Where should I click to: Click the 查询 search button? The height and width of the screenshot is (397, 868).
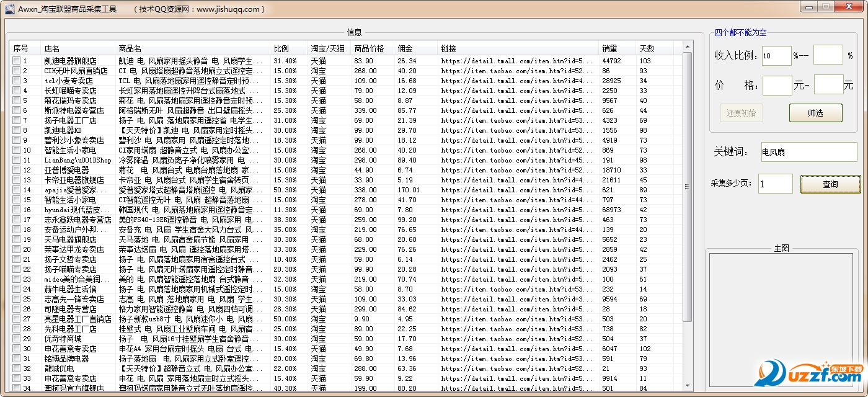830,184
